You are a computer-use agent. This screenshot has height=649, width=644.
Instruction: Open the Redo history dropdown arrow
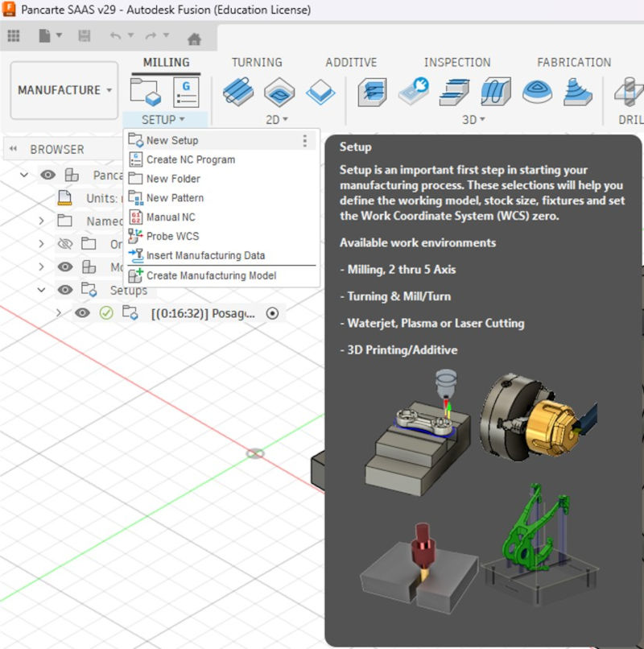click(166, 35)
